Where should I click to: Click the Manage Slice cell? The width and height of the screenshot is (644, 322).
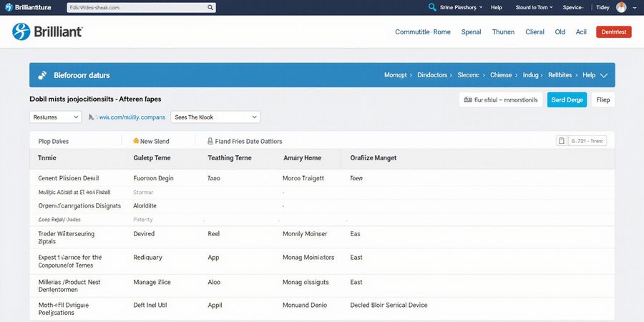(152, 282)
